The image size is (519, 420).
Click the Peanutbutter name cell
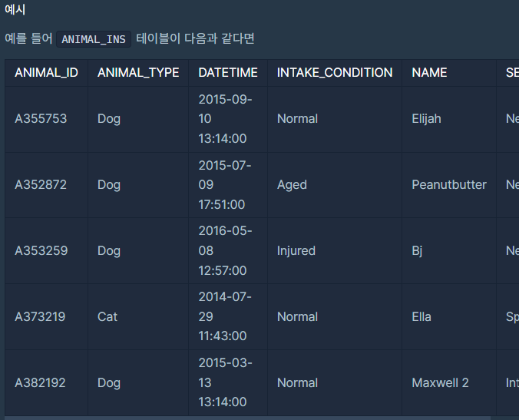449,185
